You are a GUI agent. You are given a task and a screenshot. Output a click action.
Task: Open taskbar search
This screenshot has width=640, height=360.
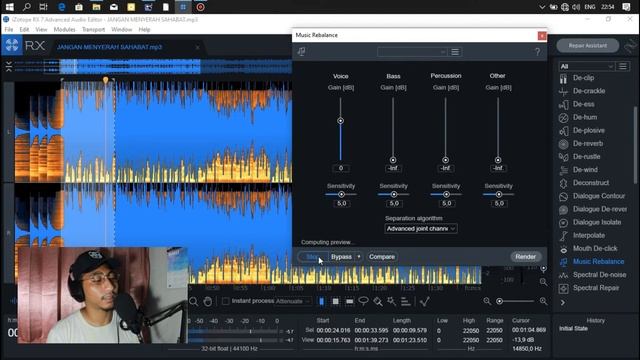(27, 7)
